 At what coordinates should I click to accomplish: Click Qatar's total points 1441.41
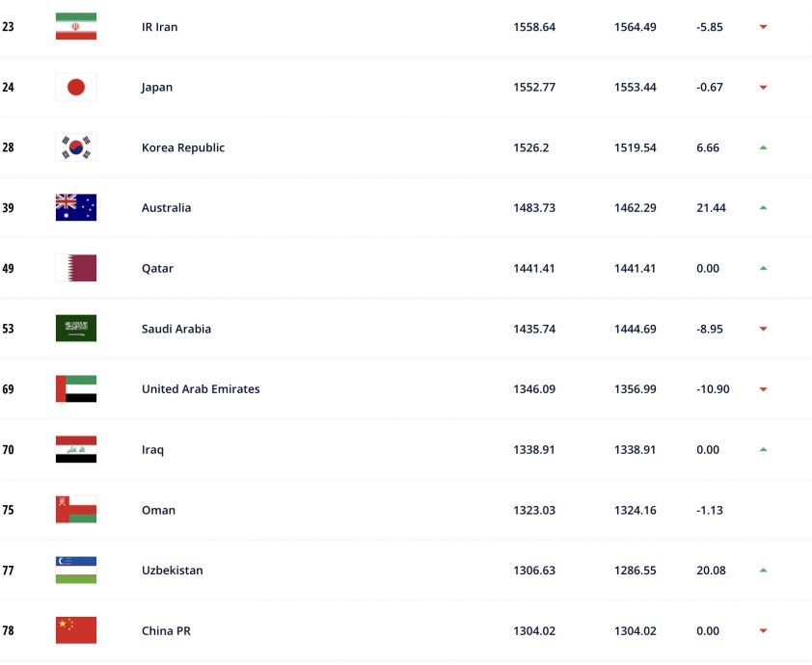point(534,269)
